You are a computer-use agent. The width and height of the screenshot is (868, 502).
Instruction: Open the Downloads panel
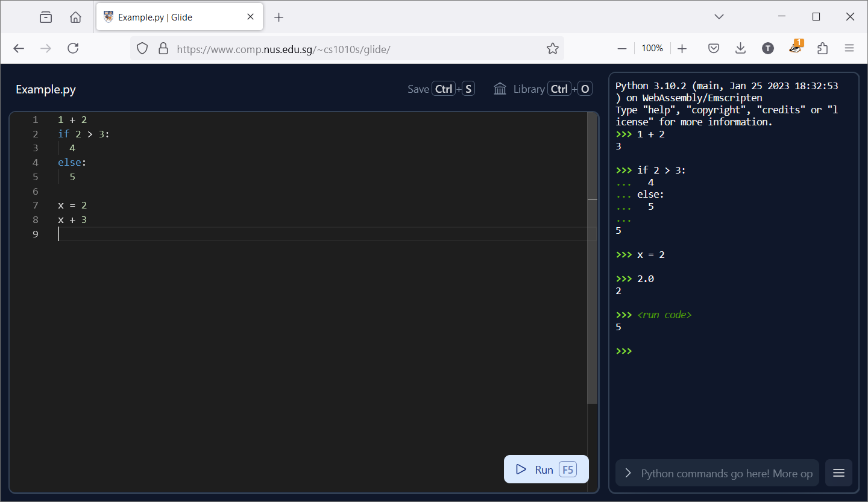pos(741,48)
